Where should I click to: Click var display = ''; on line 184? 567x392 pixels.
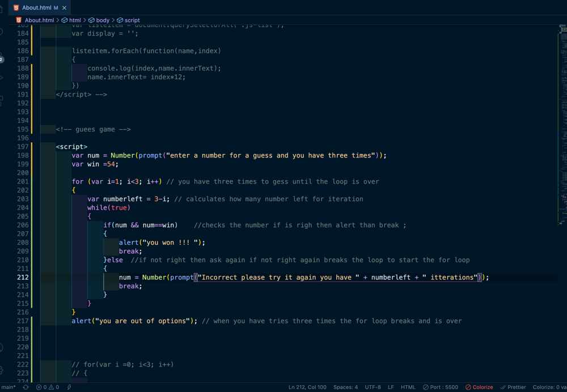(105, 33)
